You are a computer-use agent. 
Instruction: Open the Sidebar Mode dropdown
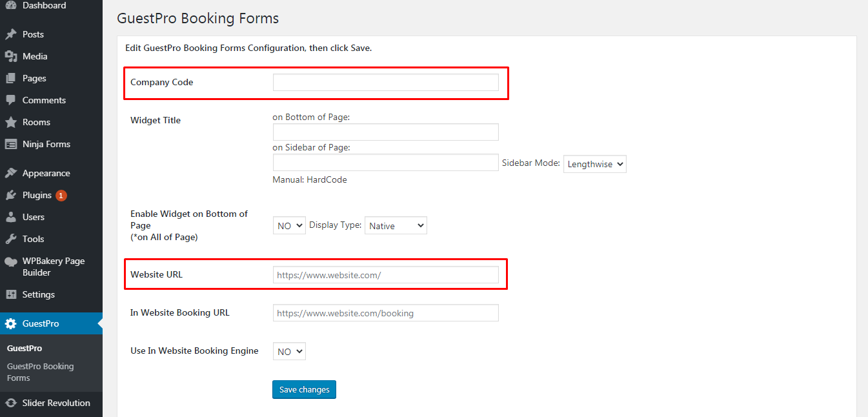point(594,164)
